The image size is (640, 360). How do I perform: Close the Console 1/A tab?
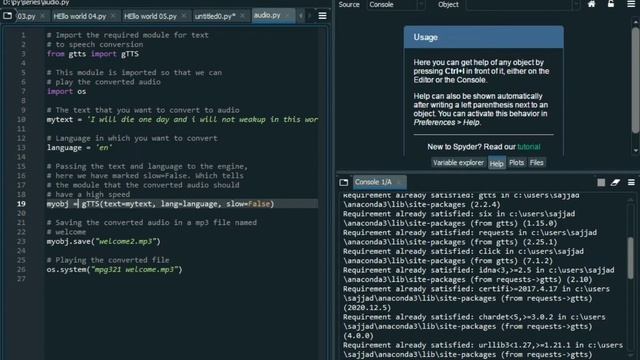[x=399, y=182]
